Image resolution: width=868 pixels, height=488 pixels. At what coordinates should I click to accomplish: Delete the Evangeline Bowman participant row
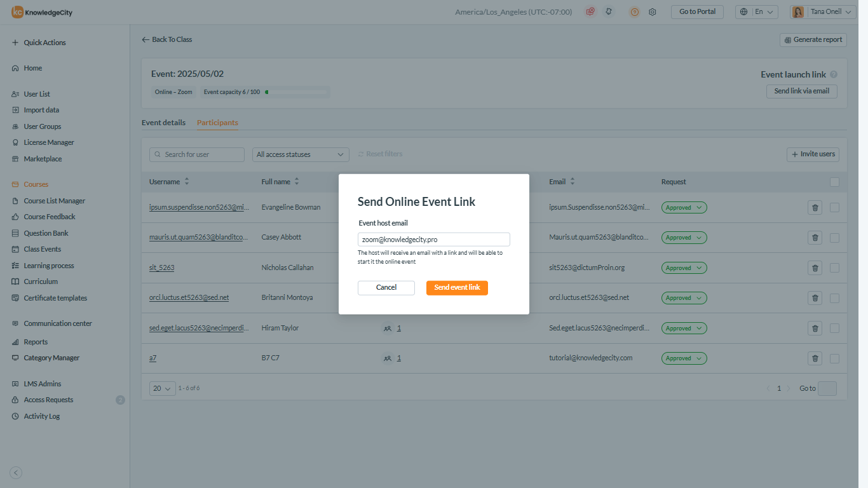815,207
